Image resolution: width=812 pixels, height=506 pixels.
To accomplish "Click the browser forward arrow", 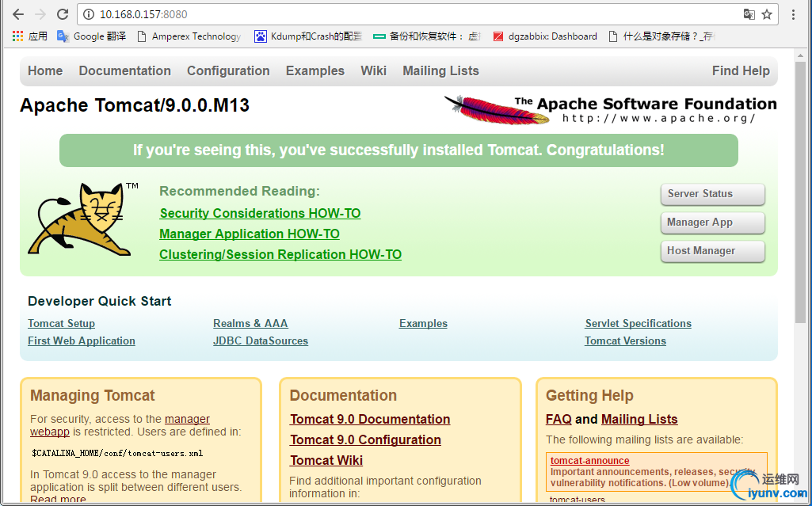I will click(x=40, y=14).
